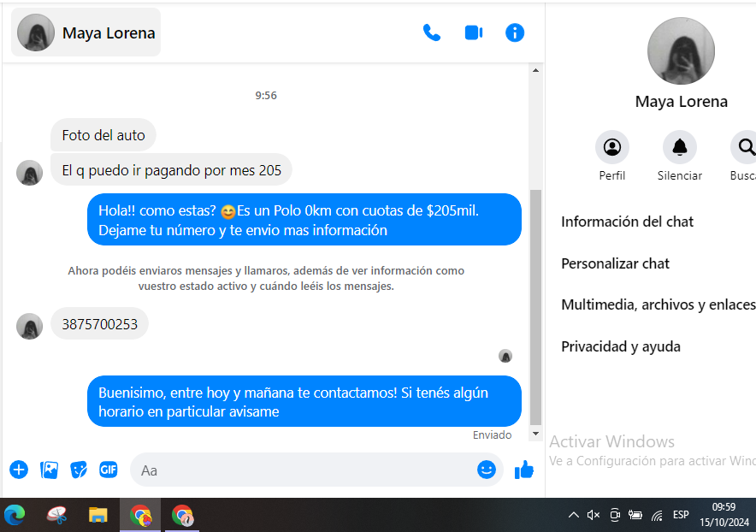Image resolution: width=756 pixels, height=532 pixels.
Task: Attach a photo file to the message
Action: pyautogui.click(x=50, y=470)
